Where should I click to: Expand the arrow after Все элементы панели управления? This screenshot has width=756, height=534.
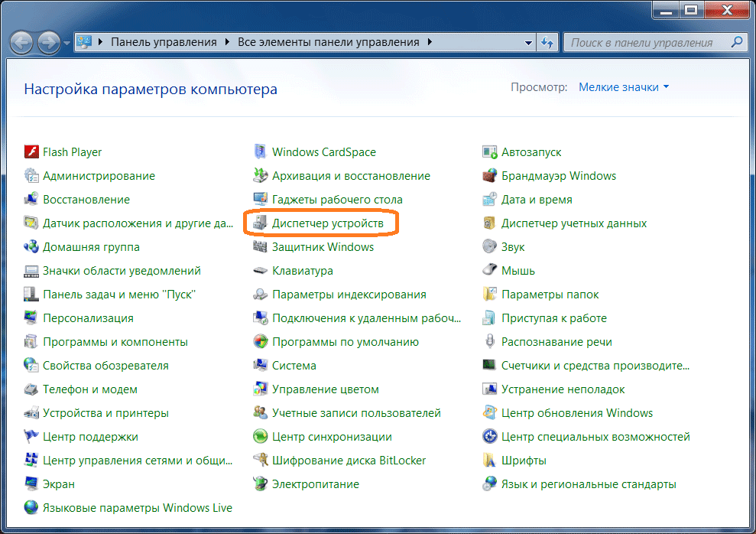[430, 42]
